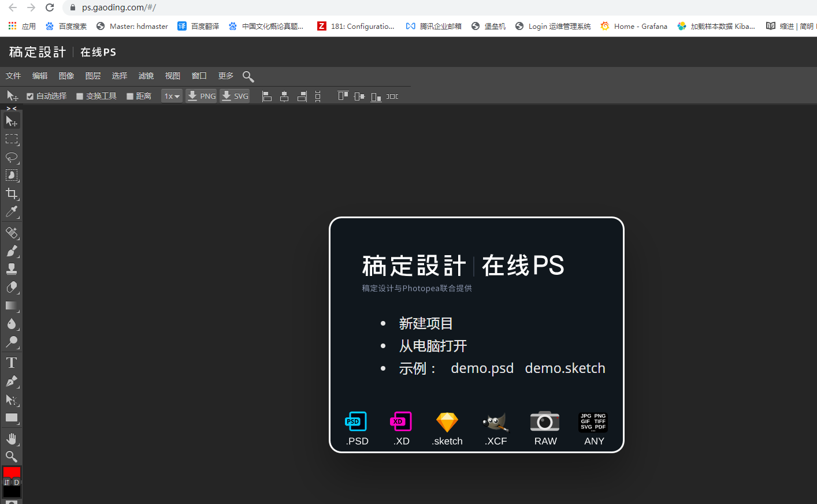Open the 1x zoom dropdown
The height and width of the screenshot is (504, 817).
(172, 96)
